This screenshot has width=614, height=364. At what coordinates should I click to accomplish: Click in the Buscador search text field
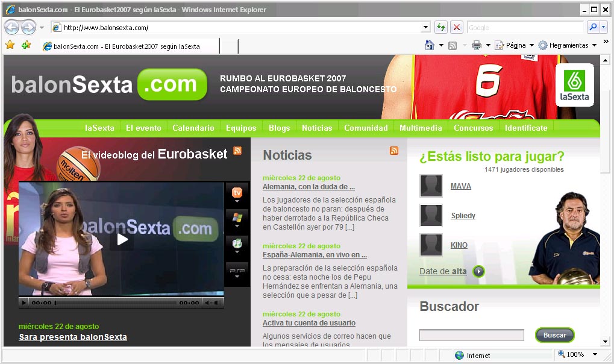[471, 335]
